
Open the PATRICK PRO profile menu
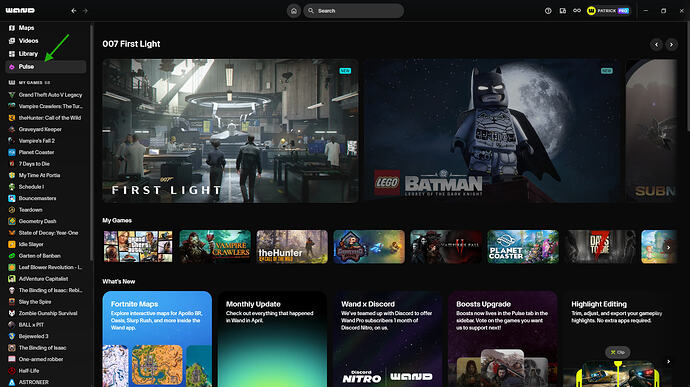click(x=608, y=11)
